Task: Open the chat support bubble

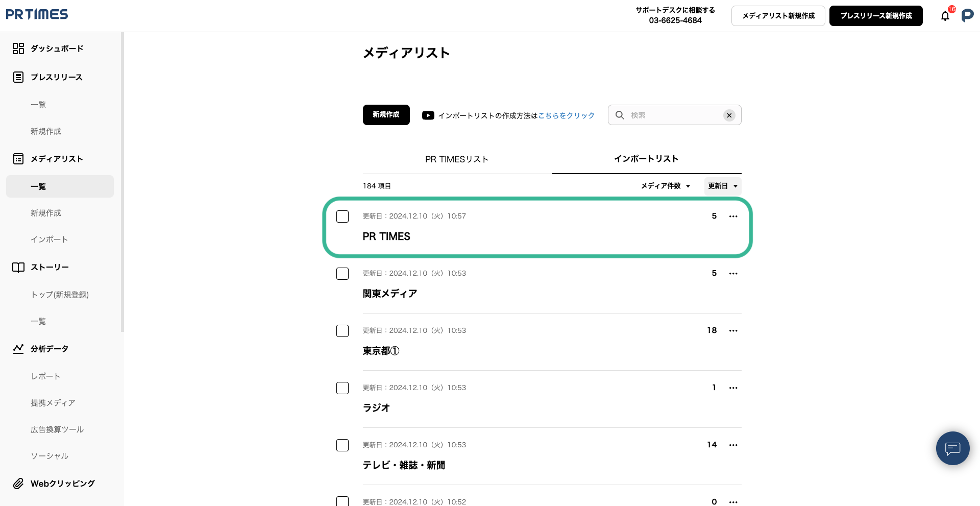Action: (952, 448)
